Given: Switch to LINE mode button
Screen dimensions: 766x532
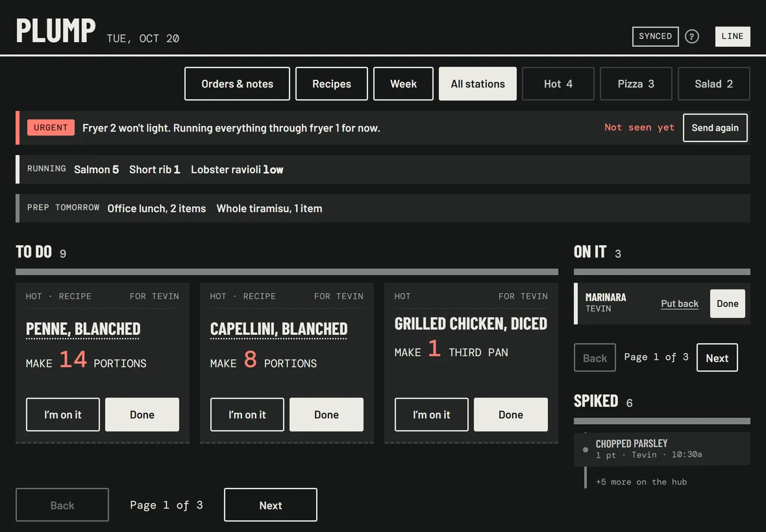Looking at the screenshot, I should (732, 36).
